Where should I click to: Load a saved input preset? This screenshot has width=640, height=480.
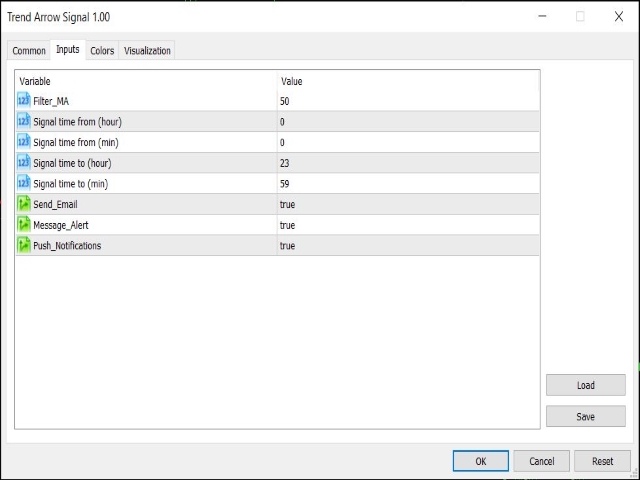(x=586, y=385)
